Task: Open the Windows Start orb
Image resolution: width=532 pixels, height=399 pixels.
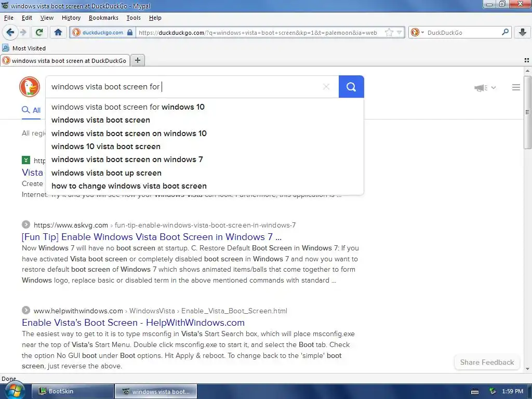Action: [x=14, y=391]
